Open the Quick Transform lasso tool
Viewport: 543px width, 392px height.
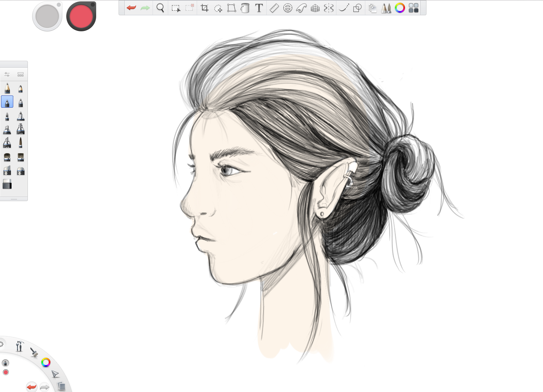[218, 8]
